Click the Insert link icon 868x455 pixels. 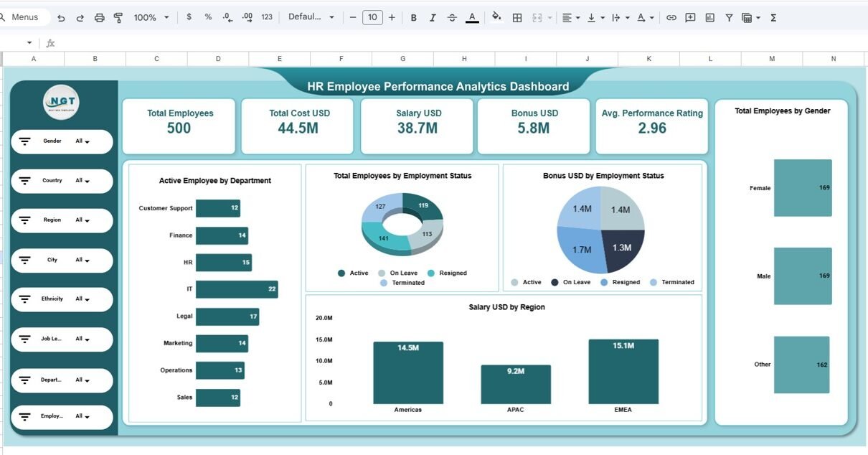(x=671, y=17)
